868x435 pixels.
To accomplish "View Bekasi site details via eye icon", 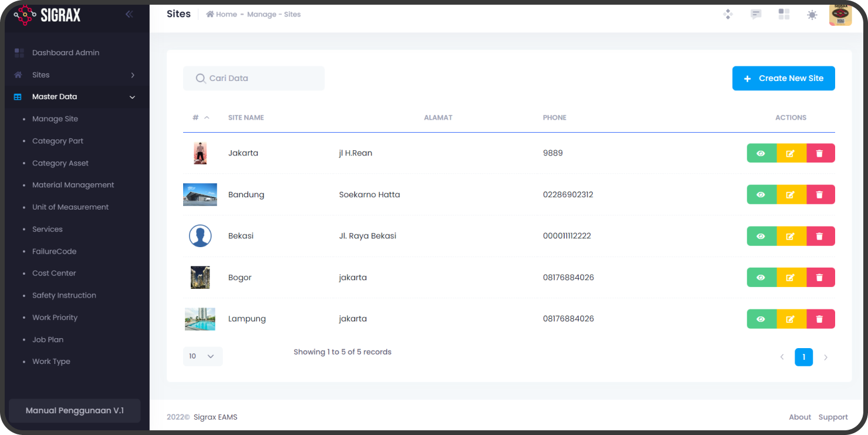I will (761, 236).
